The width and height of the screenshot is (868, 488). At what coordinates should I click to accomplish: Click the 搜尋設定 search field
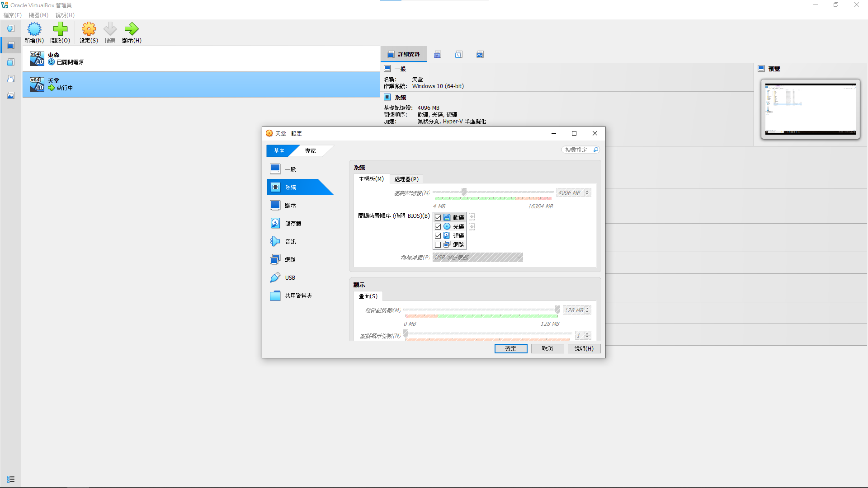[x=581, y=150]
